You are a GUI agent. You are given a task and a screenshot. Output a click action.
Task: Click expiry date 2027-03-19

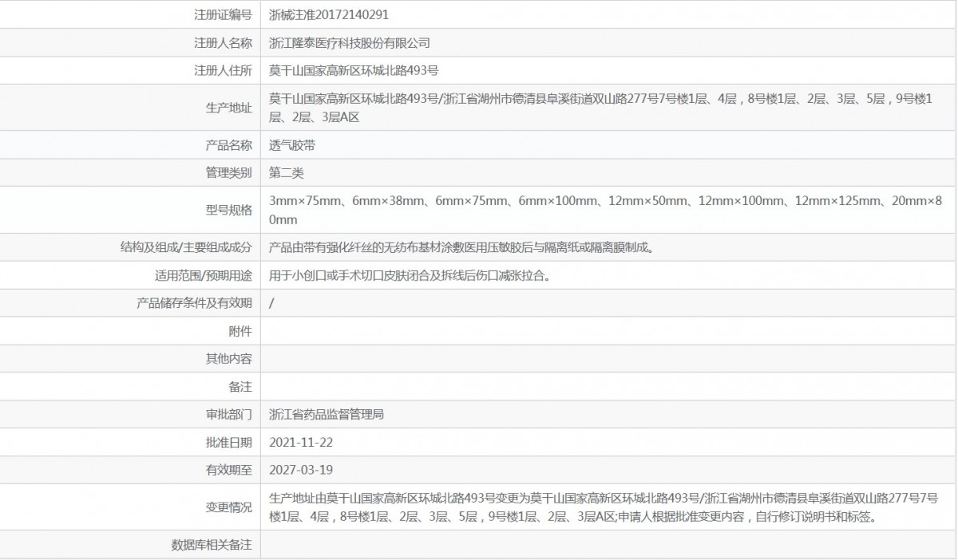coord(302,470)
